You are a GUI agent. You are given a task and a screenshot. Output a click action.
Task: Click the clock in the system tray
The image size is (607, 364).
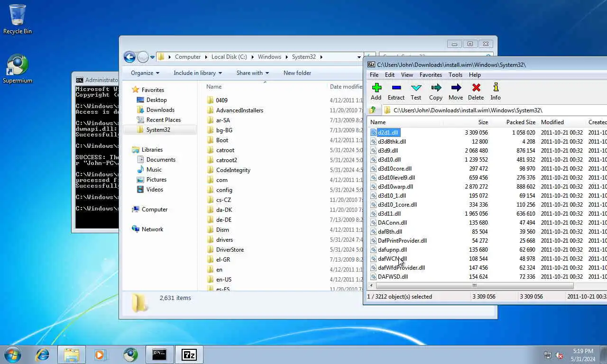(583, 355)
